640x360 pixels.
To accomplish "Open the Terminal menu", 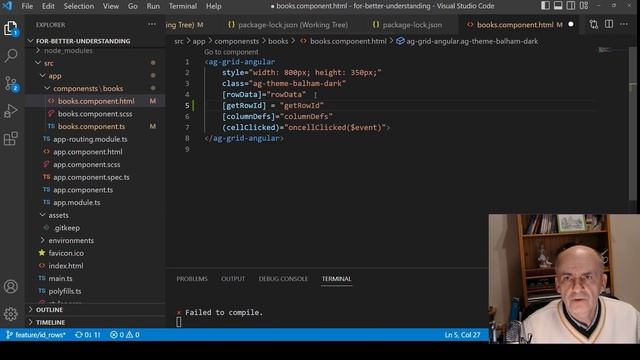I will tap(182, 6).
